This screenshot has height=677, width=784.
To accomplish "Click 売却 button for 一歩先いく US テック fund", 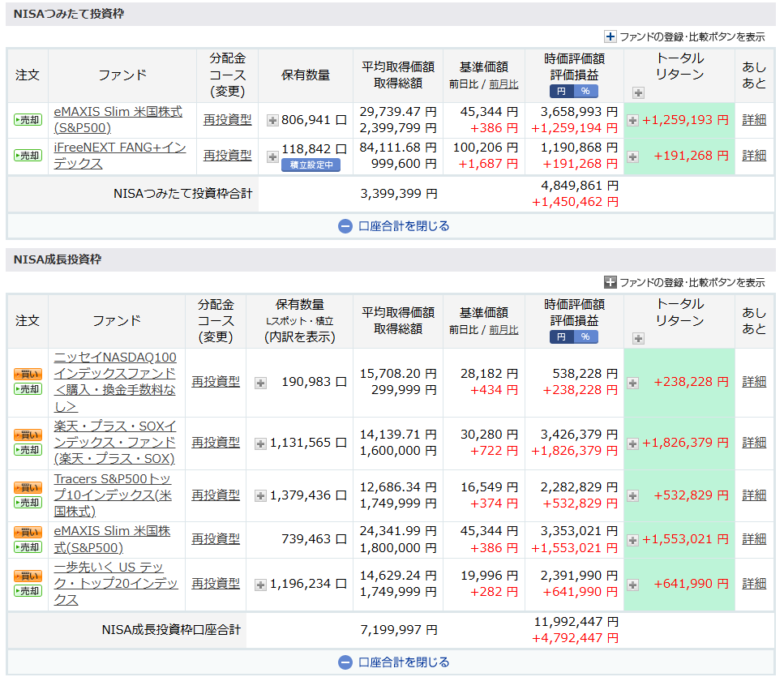I will tap(28, 591).
